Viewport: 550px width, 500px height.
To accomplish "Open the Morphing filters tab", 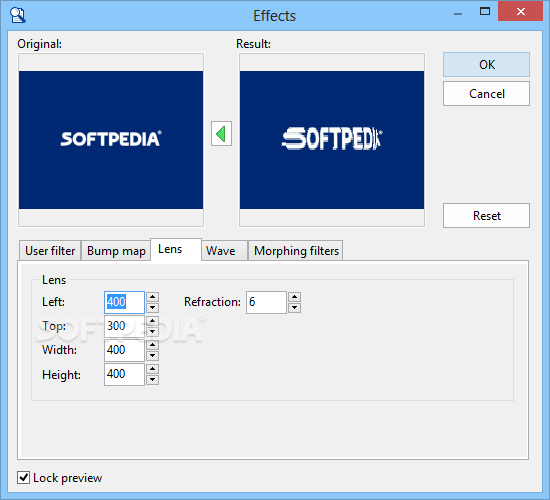I will (296, 251).
